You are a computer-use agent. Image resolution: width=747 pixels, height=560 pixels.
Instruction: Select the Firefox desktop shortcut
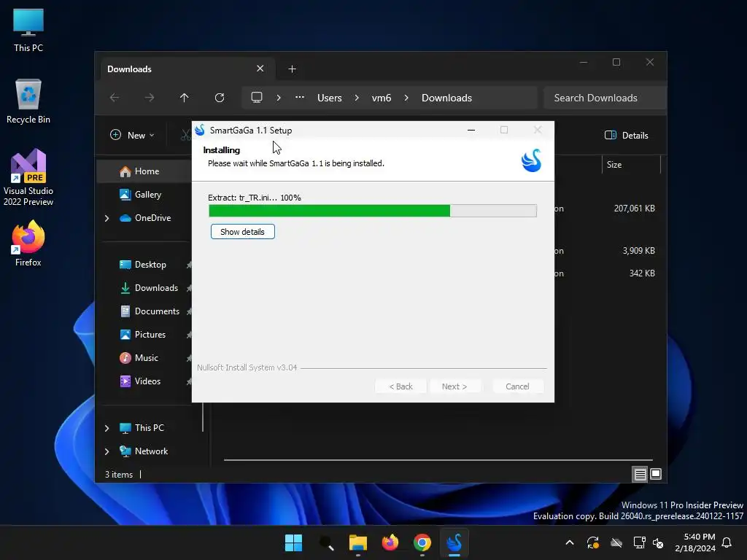click(x=28, y=244)
